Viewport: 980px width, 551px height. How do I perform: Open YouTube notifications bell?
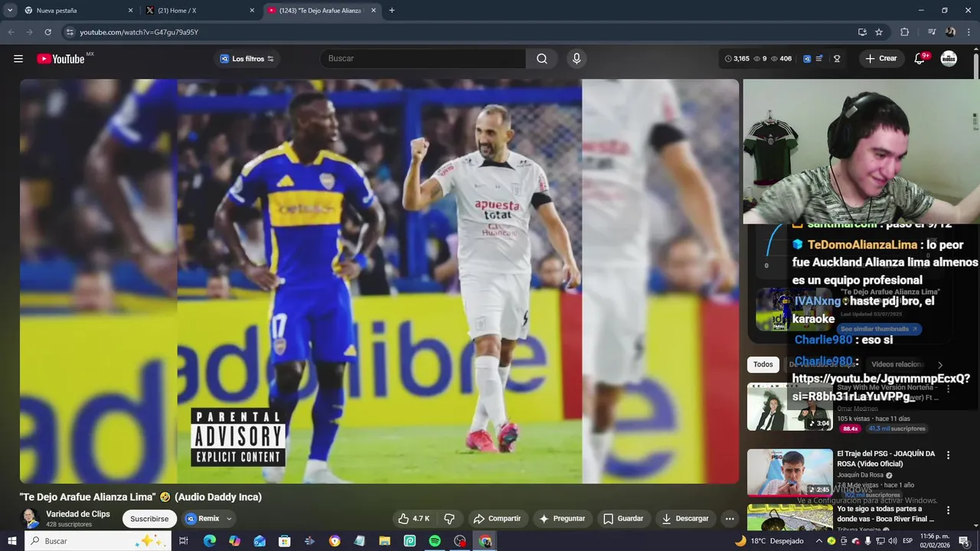(x=920, y=59)
